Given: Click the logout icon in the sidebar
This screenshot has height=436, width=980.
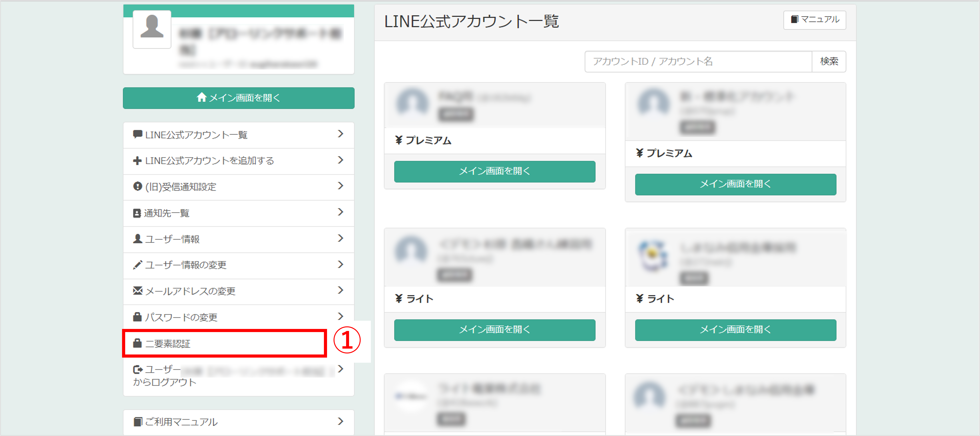Looking at the screenshot, I should [x=138, y=369].
